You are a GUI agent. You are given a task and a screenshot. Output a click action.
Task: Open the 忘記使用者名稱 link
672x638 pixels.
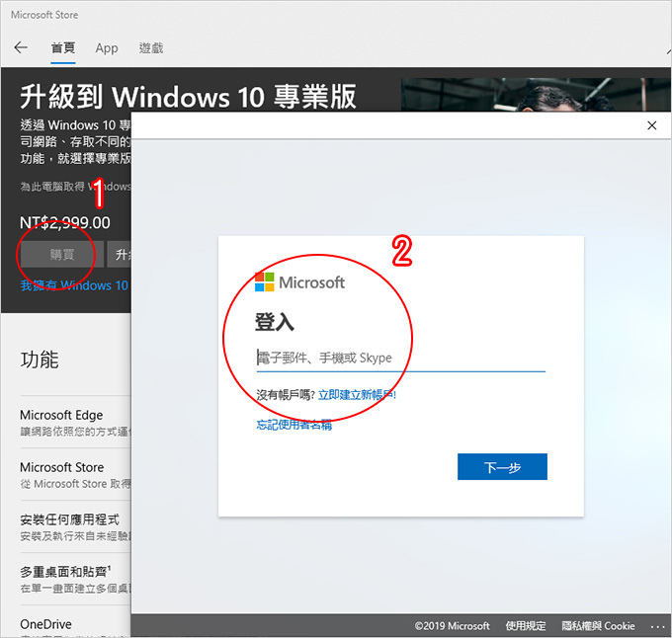pyautogui.click(x=294, y=425)
